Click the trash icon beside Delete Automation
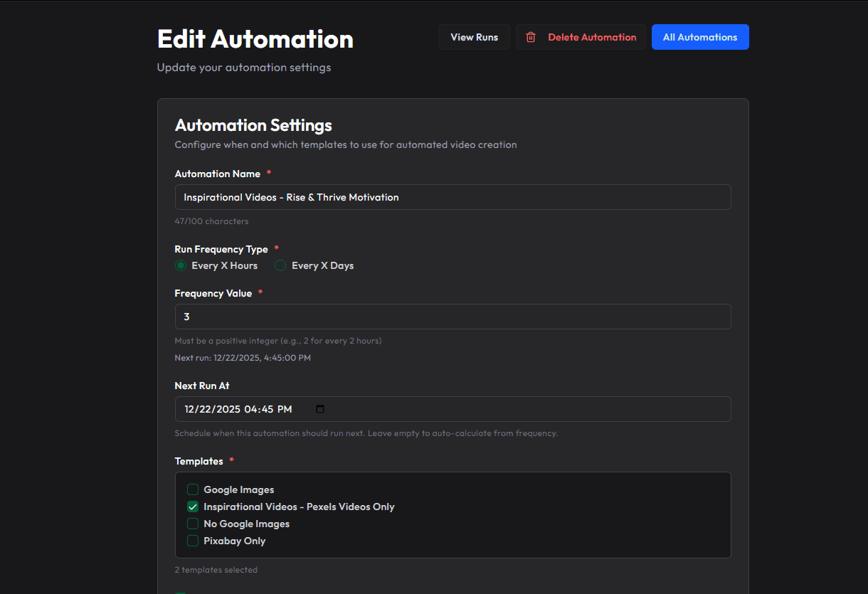Screen dimensions: 868x594 point(530,37)
